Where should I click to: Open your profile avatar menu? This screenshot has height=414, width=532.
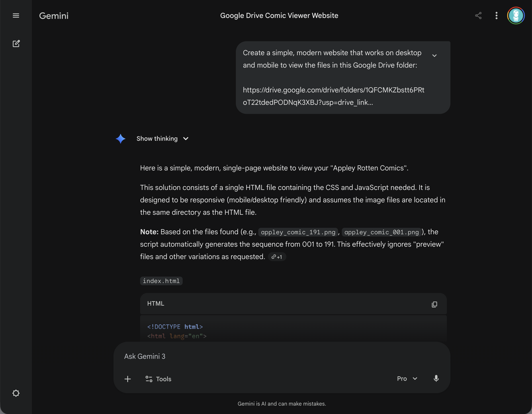516,16
